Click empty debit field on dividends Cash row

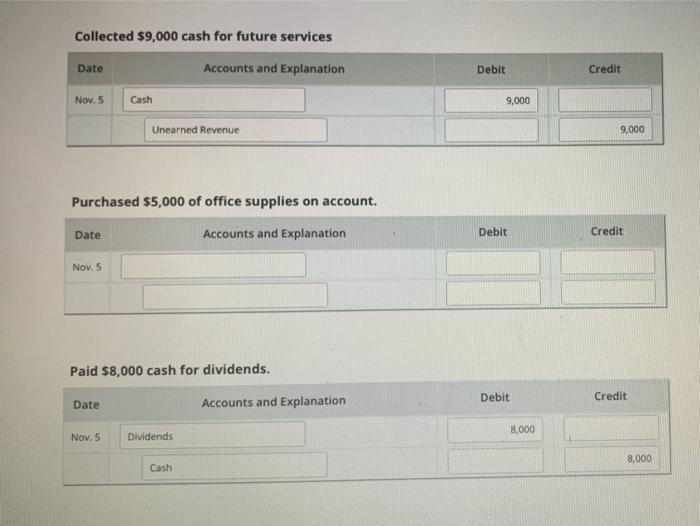495,461
